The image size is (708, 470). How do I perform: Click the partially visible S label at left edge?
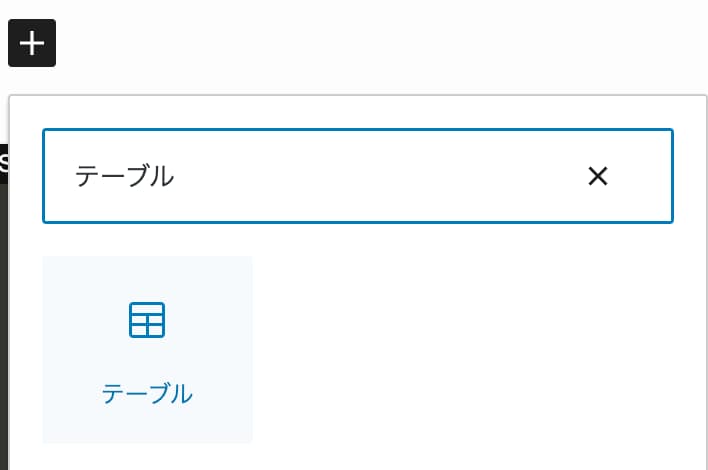tap(4, 163)
